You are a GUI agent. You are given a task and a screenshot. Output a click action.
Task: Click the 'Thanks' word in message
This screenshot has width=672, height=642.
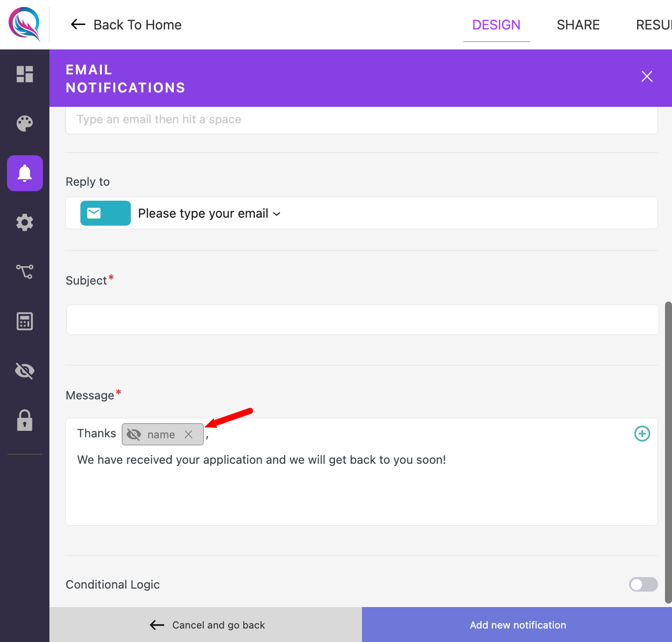click(x=96, y=433)
